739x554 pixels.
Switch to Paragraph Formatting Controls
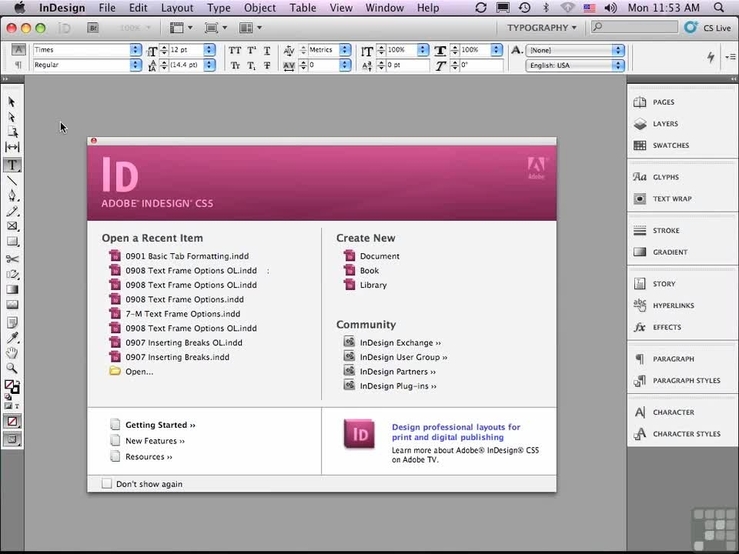(18, 65)
